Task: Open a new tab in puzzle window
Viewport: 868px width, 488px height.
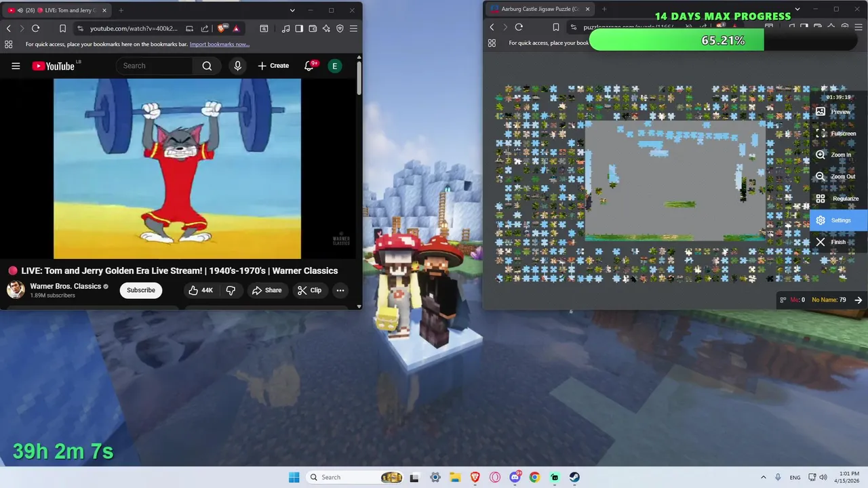Action: pos(604,9)
